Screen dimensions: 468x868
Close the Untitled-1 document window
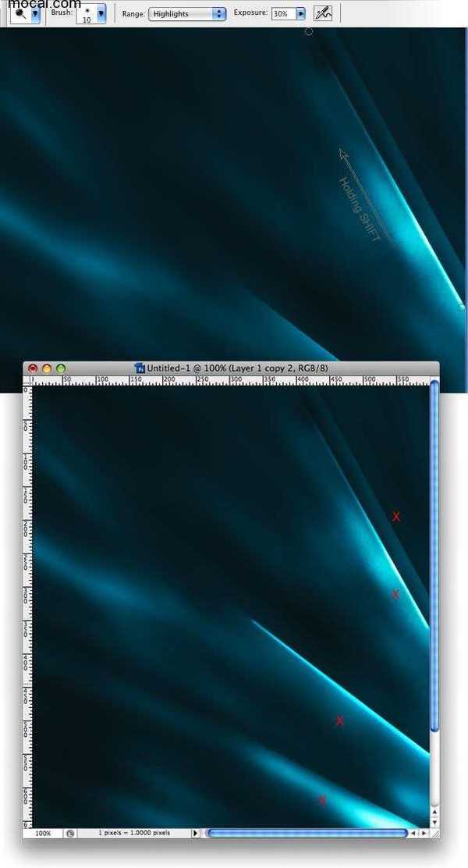click(x=33, y=368)
